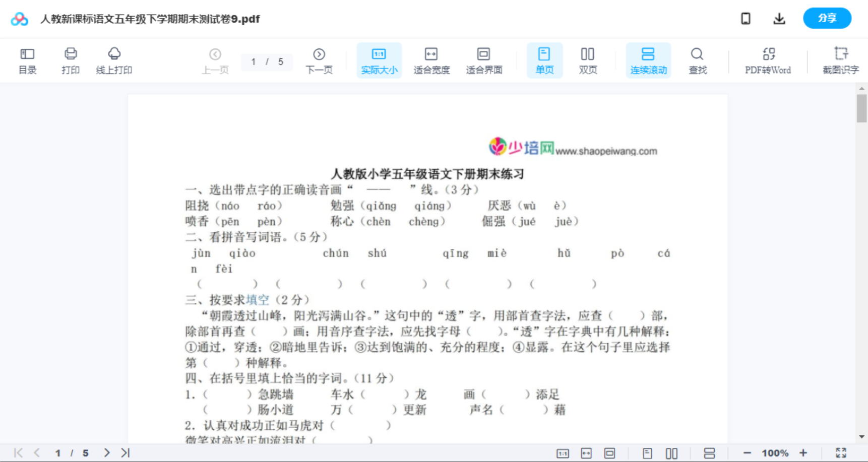Select the 打印 print tool
868x462 pixels.
coord(71,60)
